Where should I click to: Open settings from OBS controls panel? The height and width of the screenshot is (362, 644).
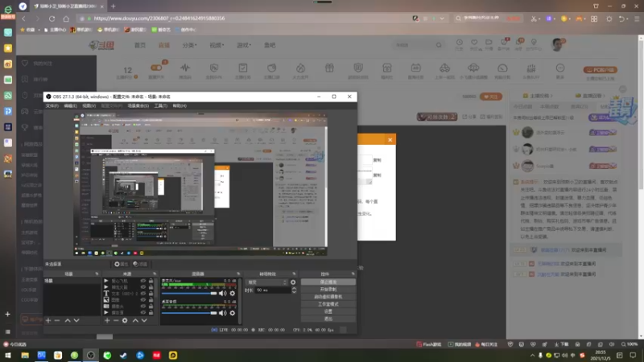328,311
